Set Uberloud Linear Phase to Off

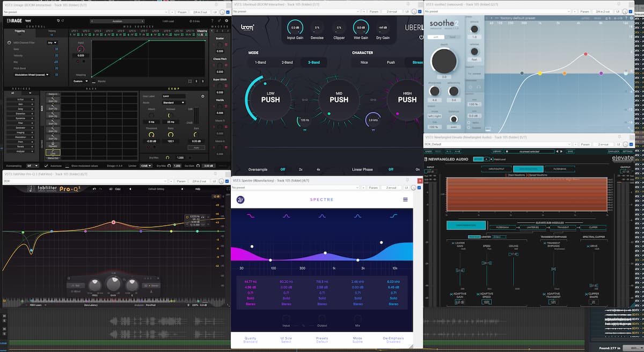tap(391, 169)
